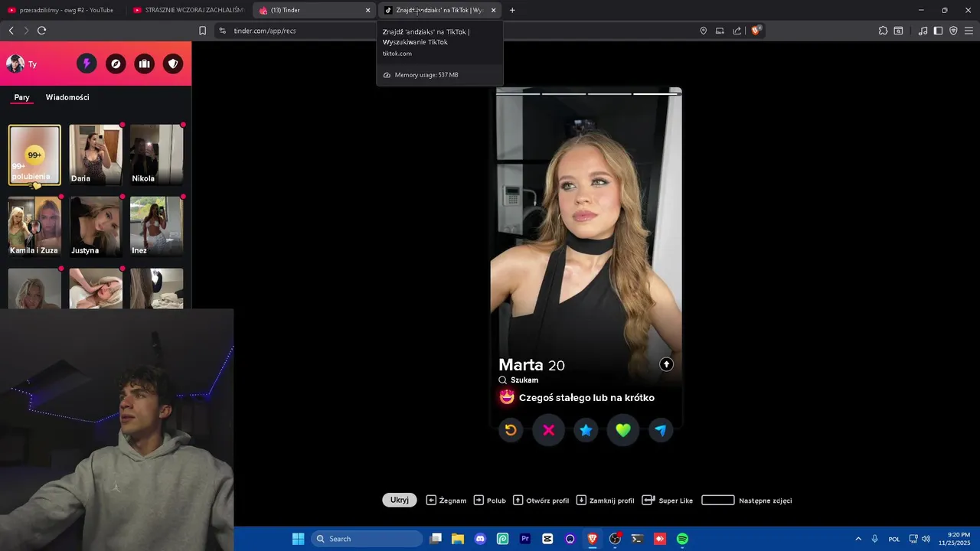Click the green heart Like button
Viewport: 980px width, 551px height.
coord(623,430)
